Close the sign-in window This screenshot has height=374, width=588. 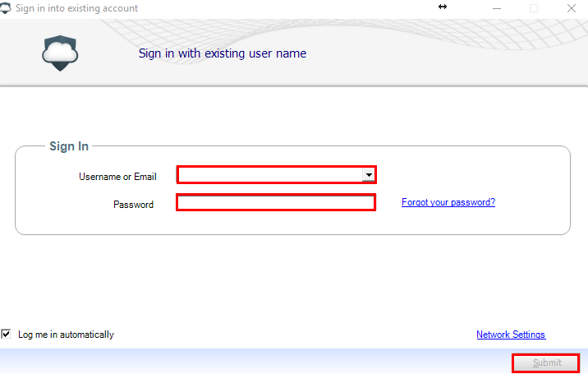(571, 8)
